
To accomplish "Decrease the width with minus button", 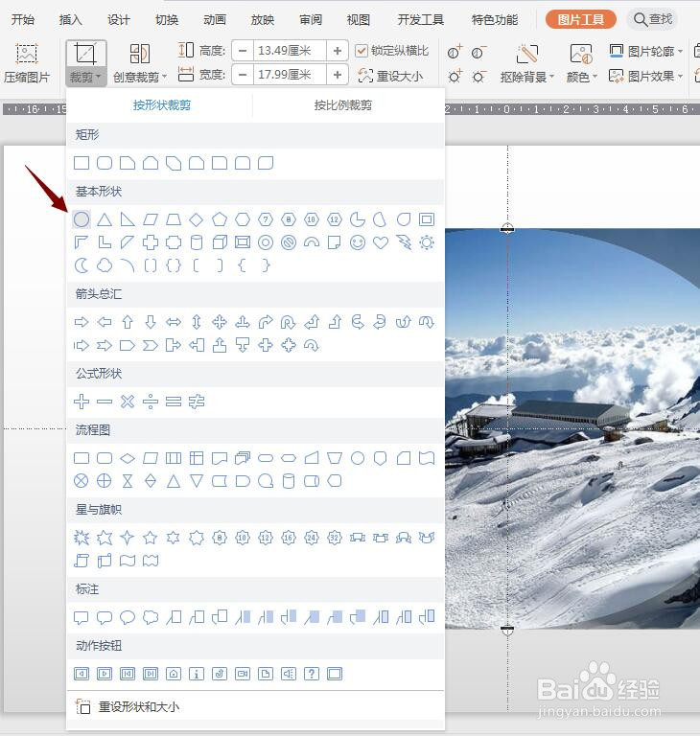I will click(243, 75).
